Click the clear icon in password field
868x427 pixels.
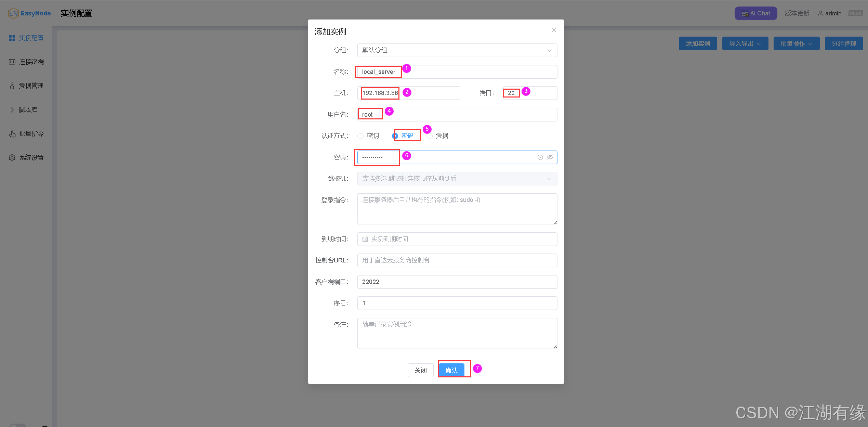pos(540,157)
